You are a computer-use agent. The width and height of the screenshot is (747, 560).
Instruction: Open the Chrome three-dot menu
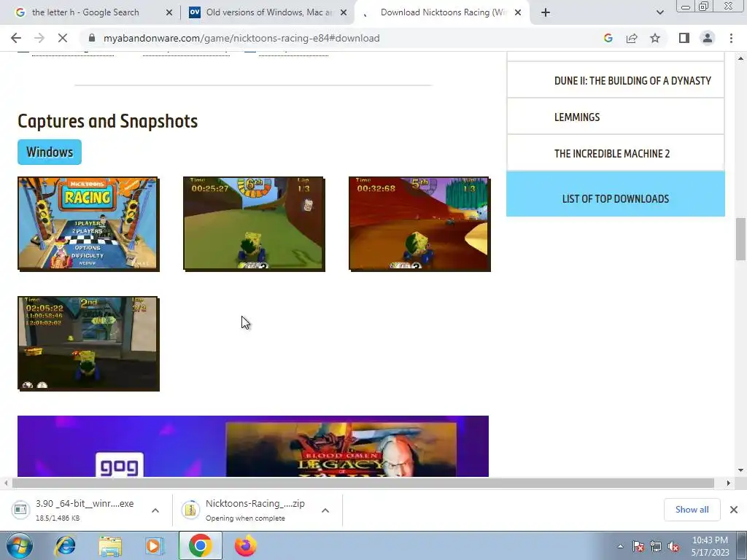(731, 38)
